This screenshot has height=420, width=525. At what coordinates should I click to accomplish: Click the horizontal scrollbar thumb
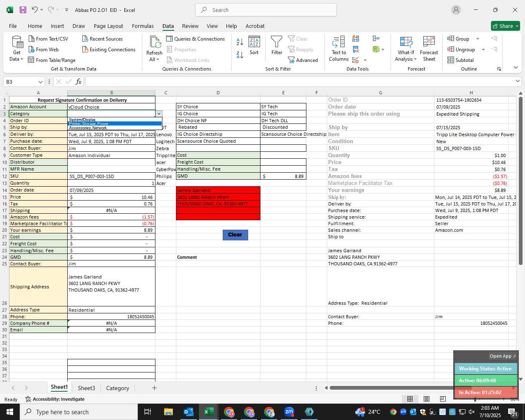400,388
